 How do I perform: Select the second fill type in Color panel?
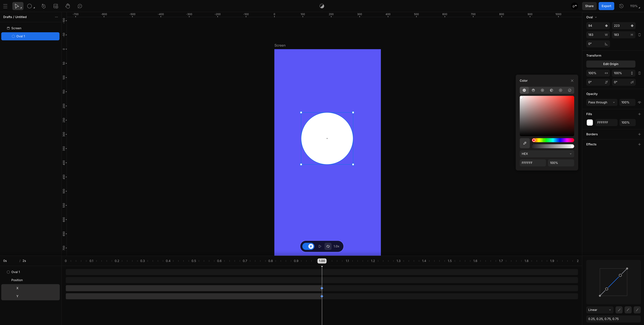click(x=533, y=90)
